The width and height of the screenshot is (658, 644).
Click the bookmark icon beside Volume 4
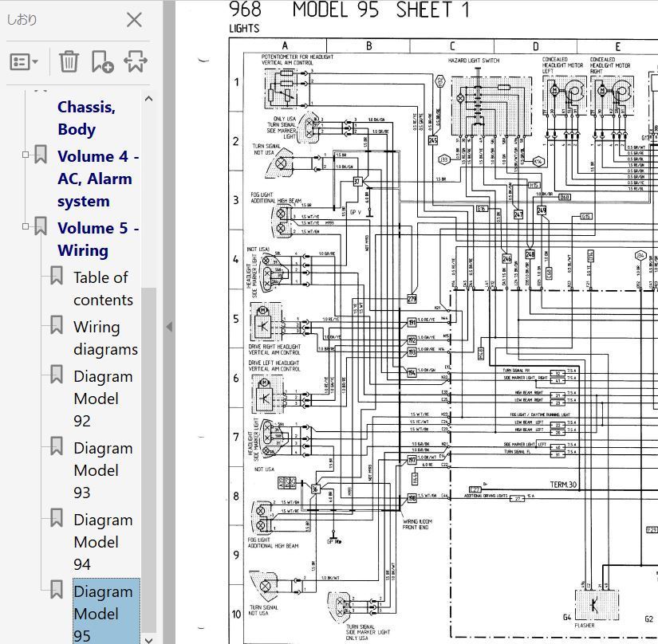tap(41, 155)
